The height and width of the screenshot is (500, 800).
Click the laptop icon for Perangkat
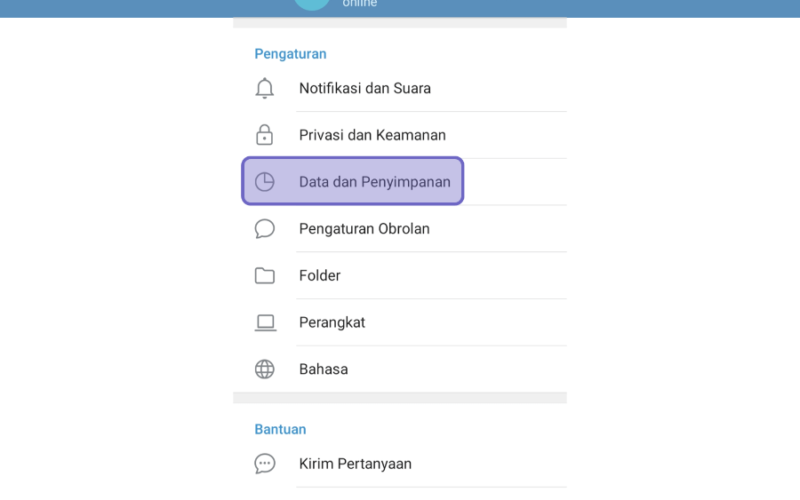click(265, 322)
